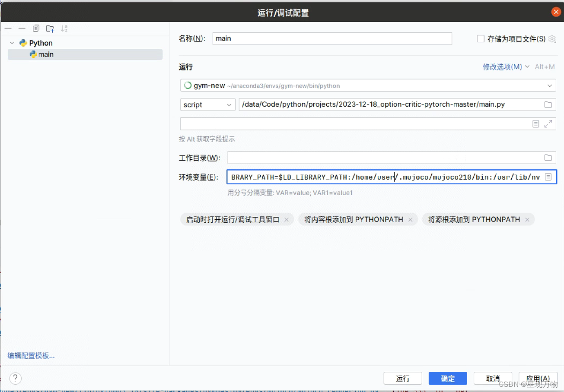Click the 将内容根添加到 PYTHONPATH chip label

[354, 220]
